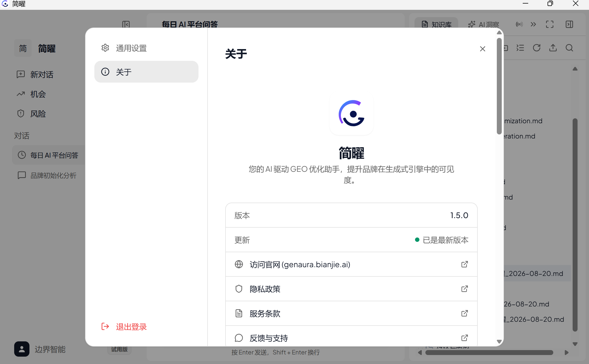The height and width of the screenshot is (364, 589).
Task: Click the settings dialog scrollbar thumb
Action: point(499,86)
